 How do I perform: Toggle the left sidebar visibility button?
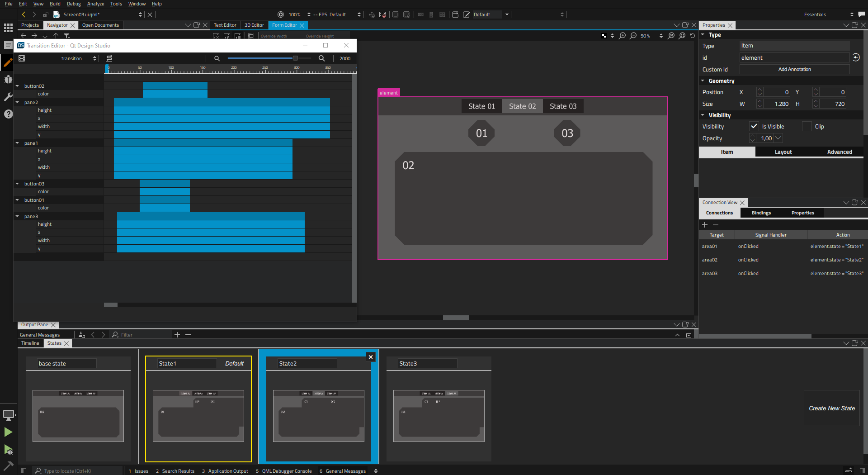(x=24, y=470)
